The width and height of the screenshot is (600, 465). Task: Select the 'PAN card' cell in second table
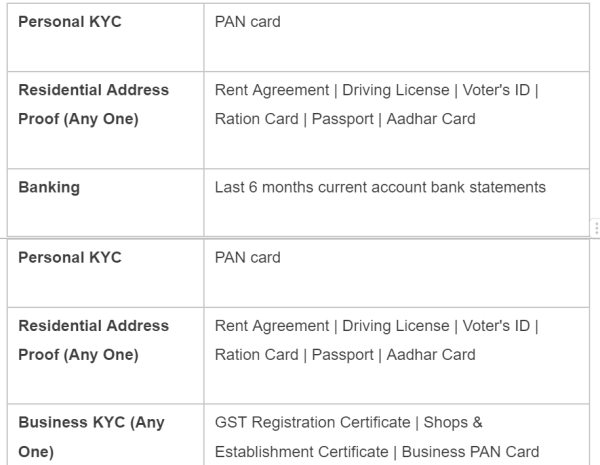(247, 258)
